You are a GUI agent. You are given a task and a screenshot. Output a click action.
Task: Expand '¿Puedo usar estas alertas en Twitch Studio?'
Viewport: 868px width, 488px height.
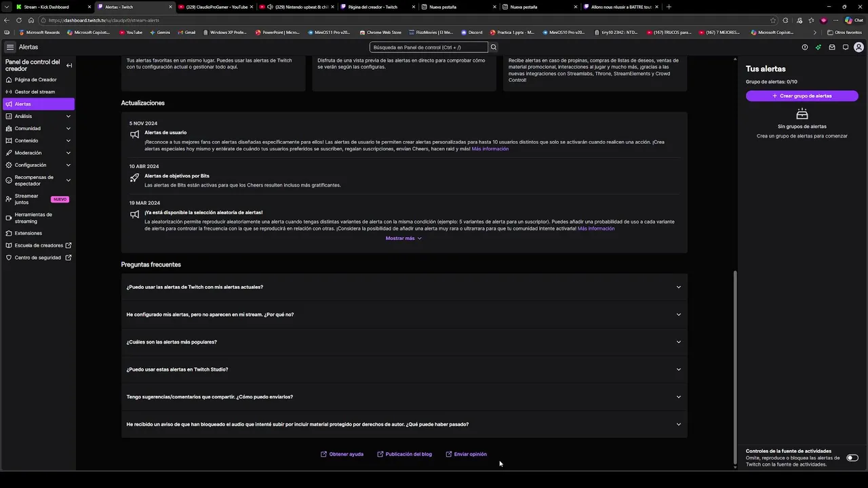[404, 369]
